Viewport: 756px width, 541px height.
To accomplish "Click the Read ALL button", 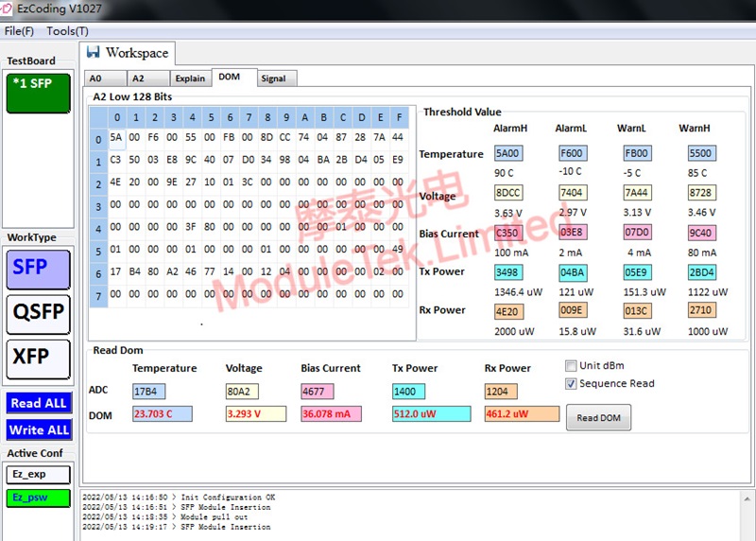I will (39, 403).
